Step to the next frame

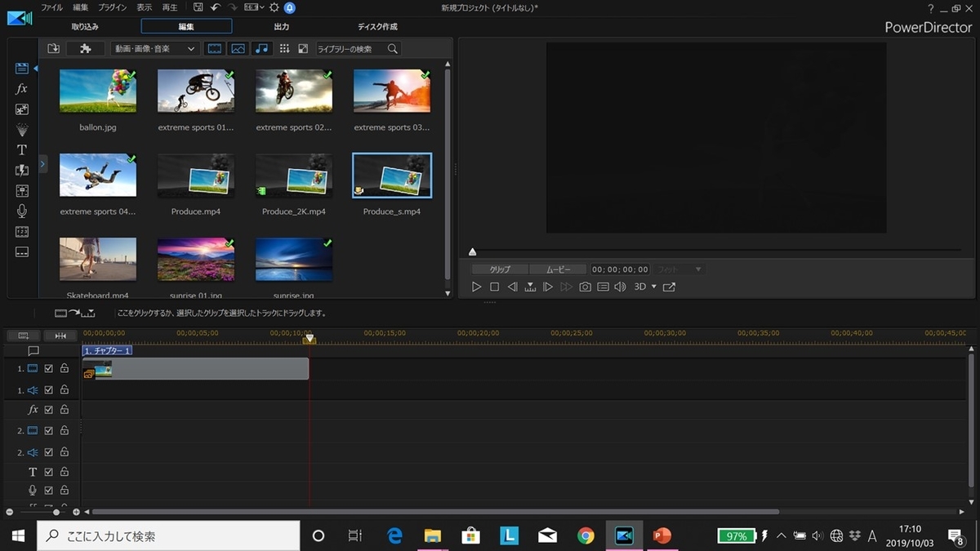click(548, 287)
